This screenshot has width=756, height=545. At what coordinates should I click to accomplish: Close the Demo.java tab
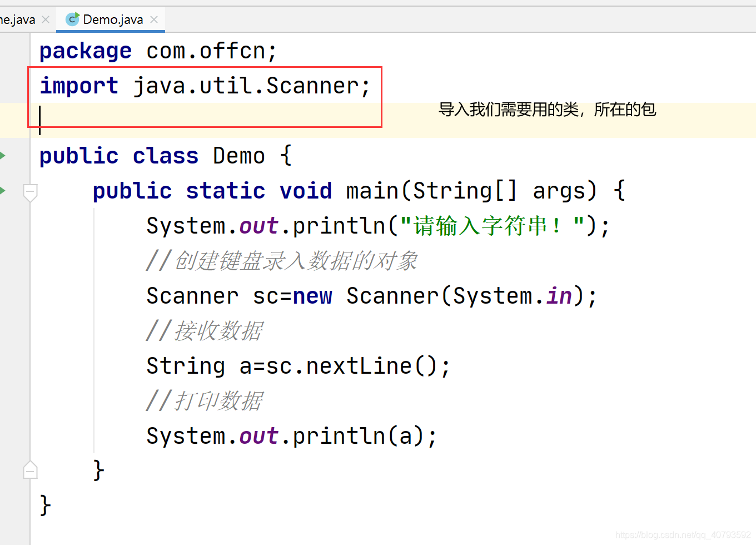[154, 19]
